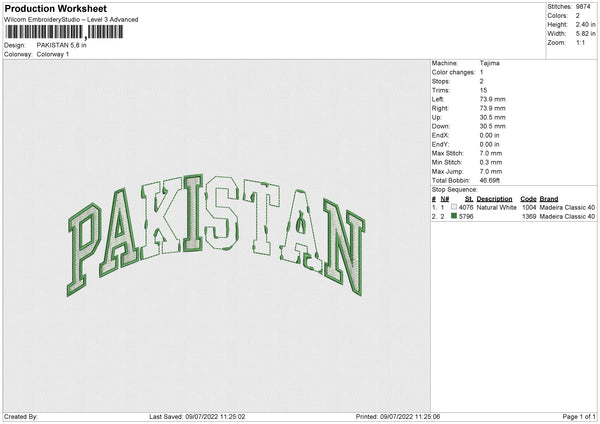Click the Color changes label

453,72
